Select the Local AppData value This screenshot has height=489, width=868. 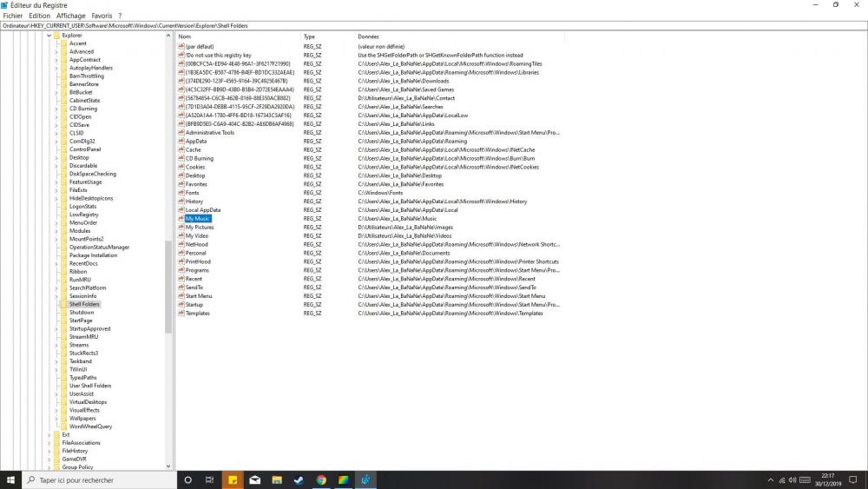click(x=202, y=210)
